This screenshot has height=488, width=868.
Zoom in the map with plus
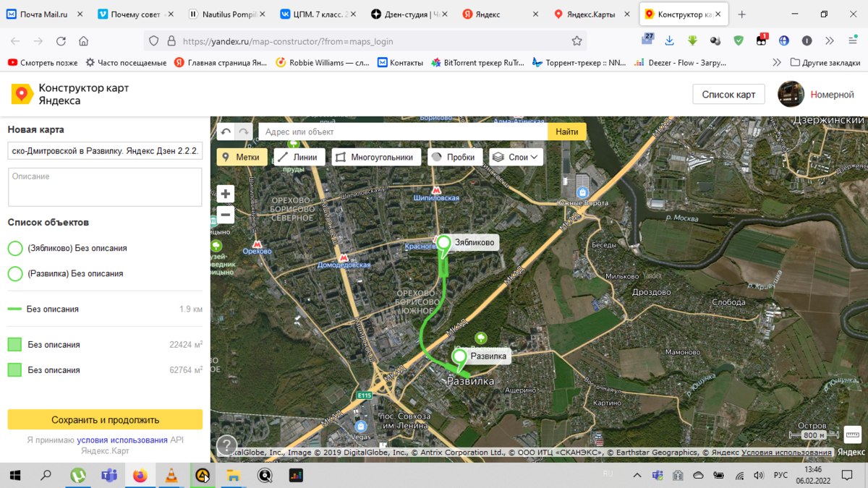click(226, 194)
